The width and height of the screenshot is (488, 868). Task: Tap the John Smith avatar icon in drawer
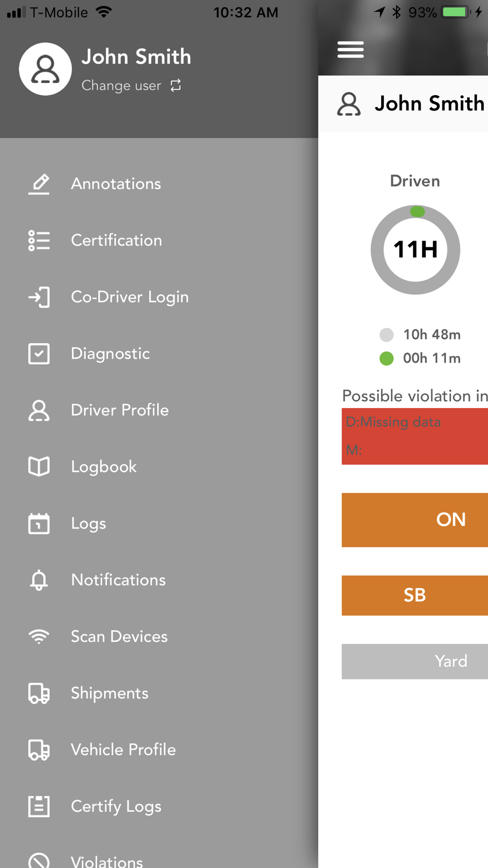point(45,69)
